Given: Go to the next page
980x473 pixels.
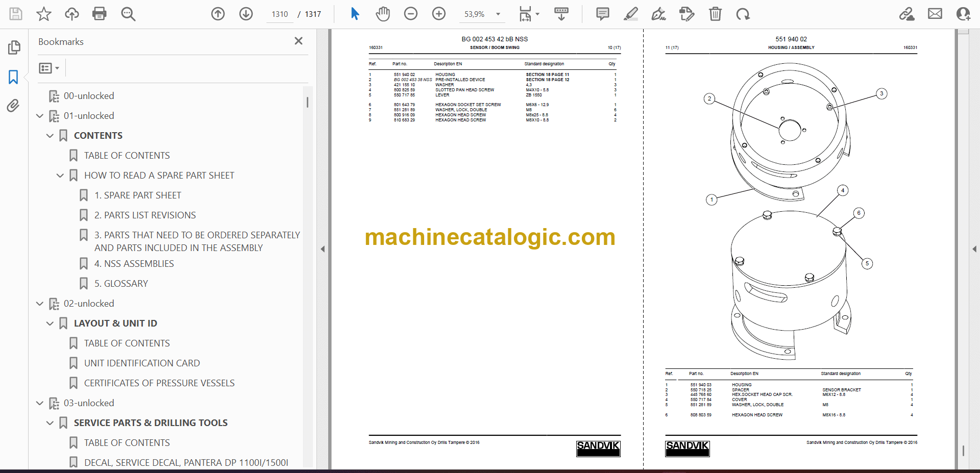Looking at the screenshot, I should (246, 14).
